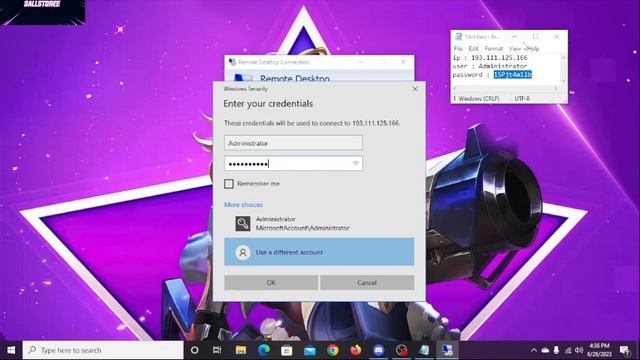Open File Explorer from the taskbar
Image resolution: width=640 pixels, height=360 pixels.
[x=241, y=350]
